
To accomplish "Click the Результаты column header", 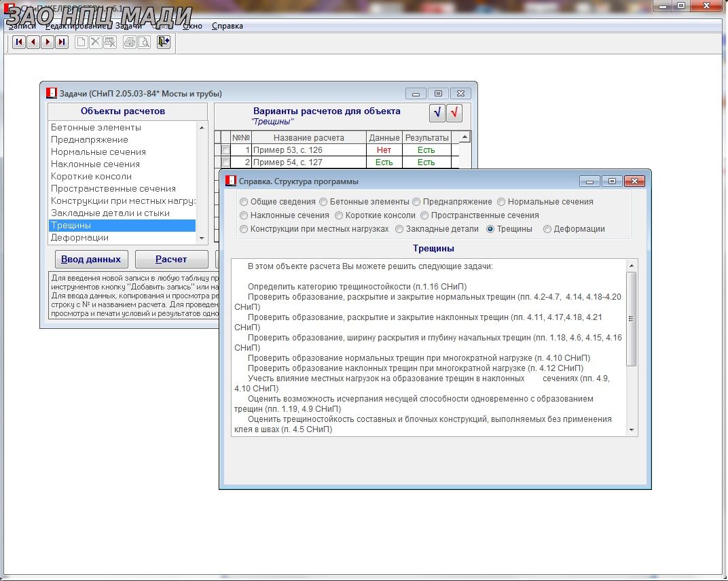I will [x=426, y=137].
